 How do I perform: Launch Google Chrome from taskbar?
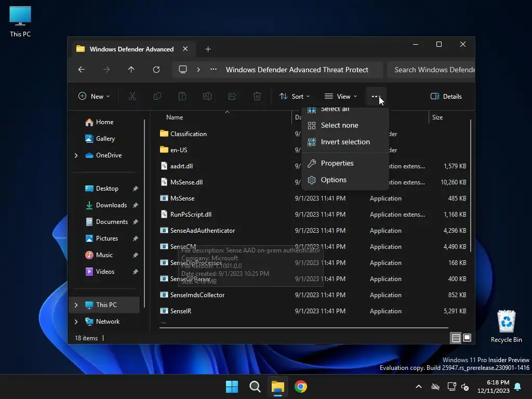301,387
